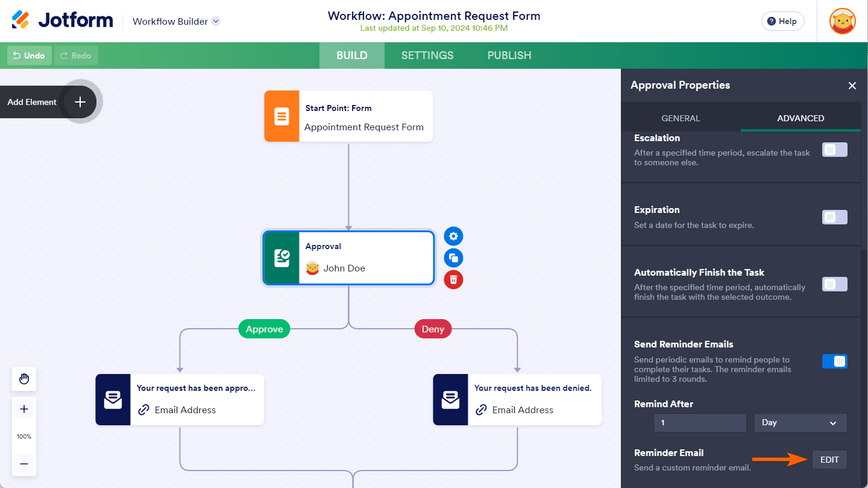
Task: Edit the Reminder Email
Action: point(829,460)
